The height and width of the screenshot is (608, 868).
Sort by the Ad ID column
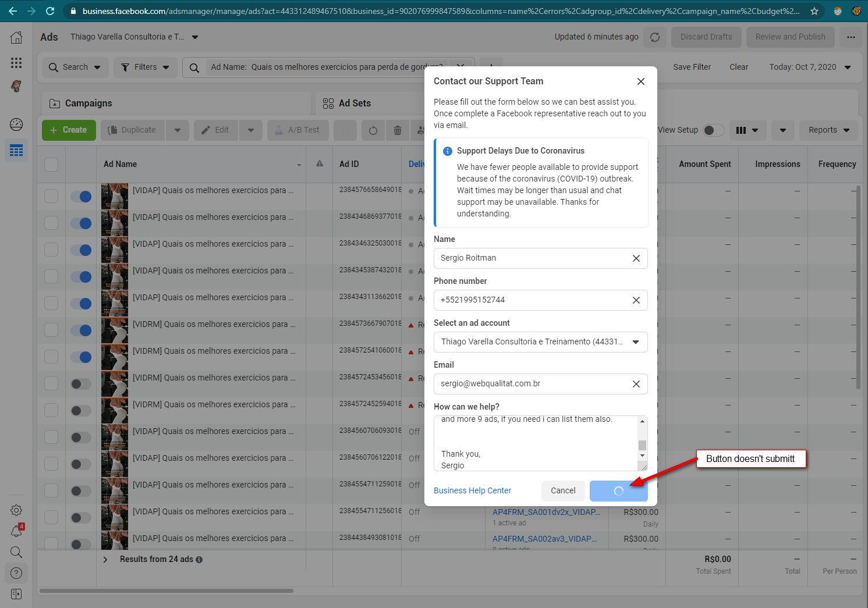click(349, 165)
